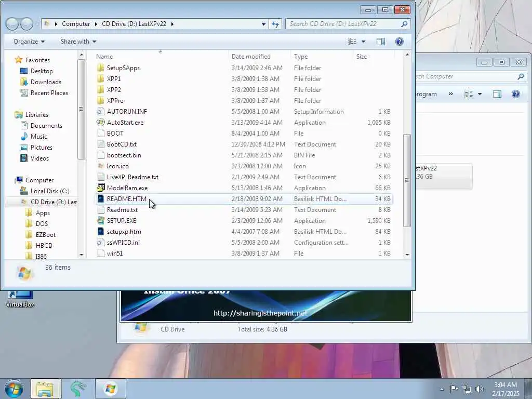Select the Icon.ico file icon
Screen dimensions: 532x399
pyautogui.click(x=100, y=166)
